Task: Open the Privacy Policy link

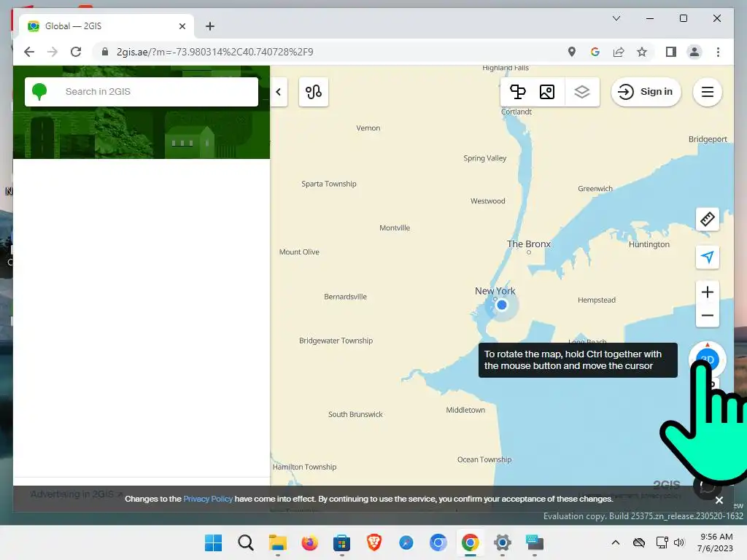Action: [x=208, y=499]
